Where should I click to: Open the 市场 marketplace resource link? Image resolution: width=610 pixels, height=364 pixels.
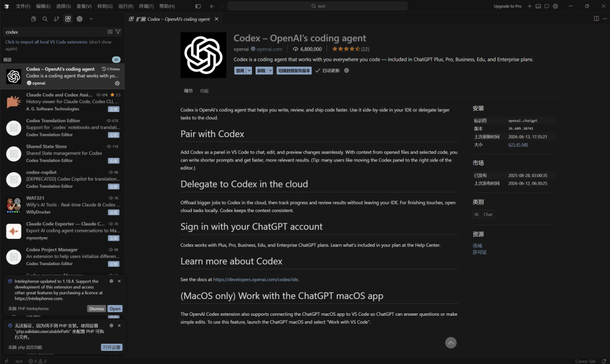477,245
